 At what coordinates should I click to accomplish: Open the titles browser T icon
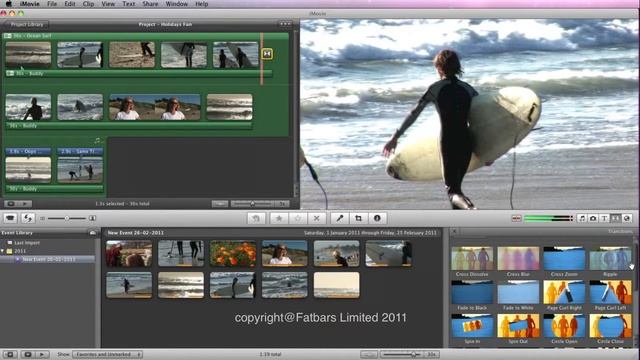click(604, 218)
